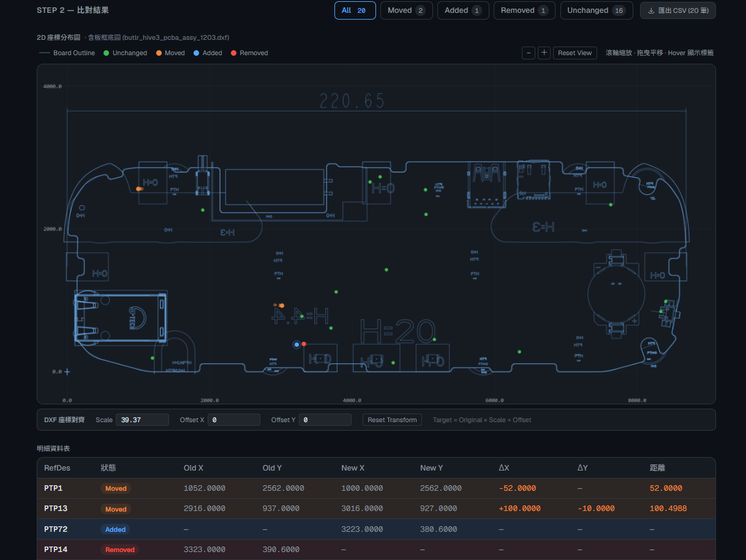The width and height of the screenshot is (746, 560).
Task: Click the Scale input field
Action: (x=142, y=420)
